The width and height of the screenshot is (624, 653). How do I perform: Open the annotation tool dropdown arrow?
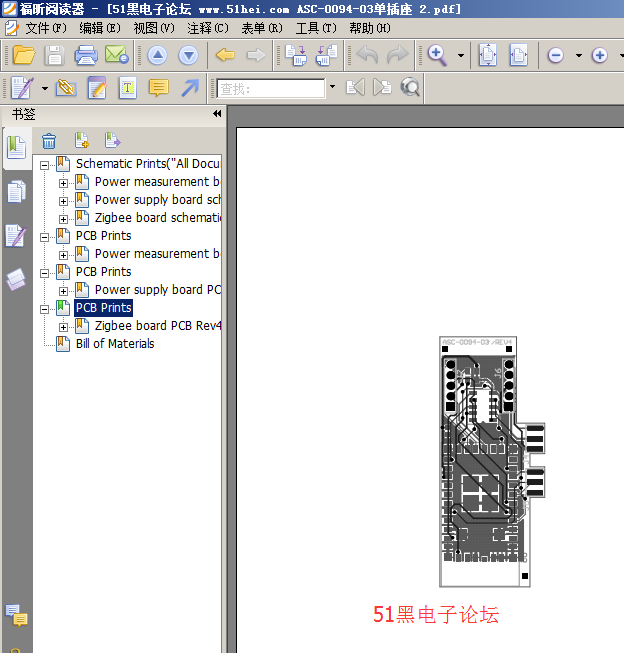[45, 88]
